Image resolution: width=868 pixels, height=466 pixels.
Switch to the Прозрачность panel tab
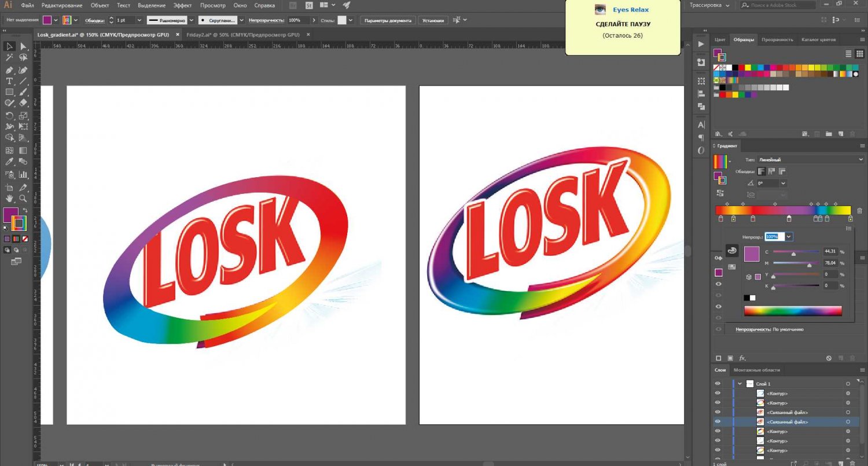777,39
